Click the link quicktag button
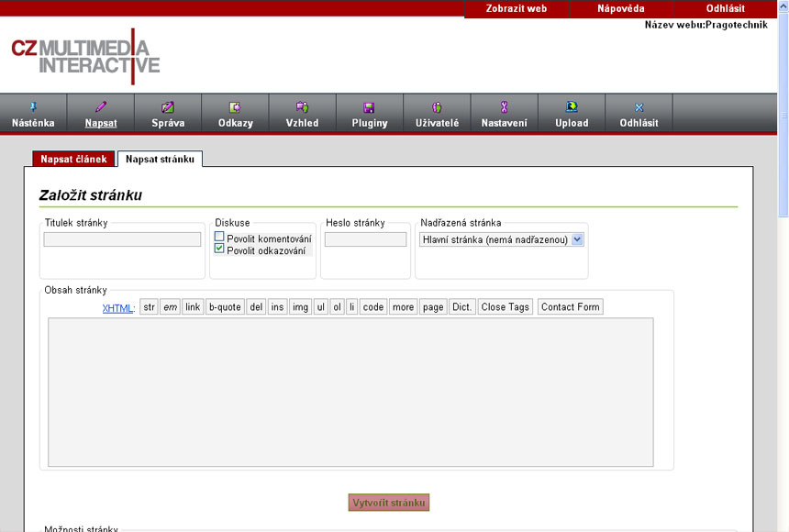The width and height of the screenshot is (789, 532). pos(193,307)
